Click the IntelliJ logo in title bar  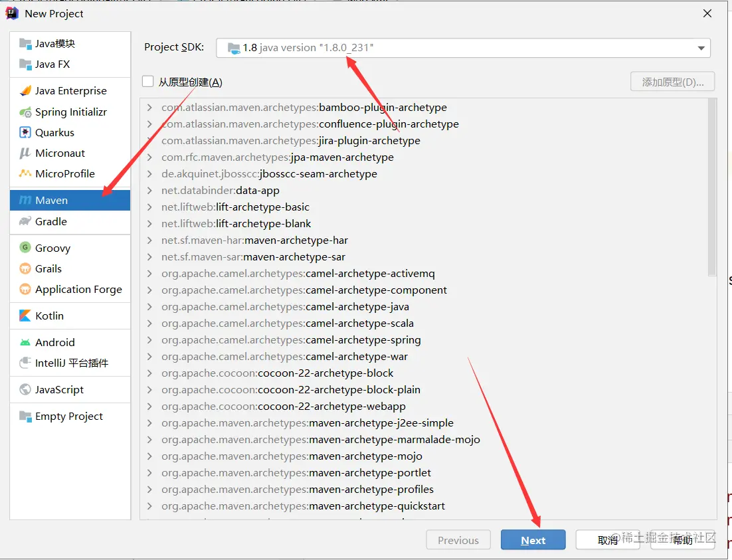11,13
